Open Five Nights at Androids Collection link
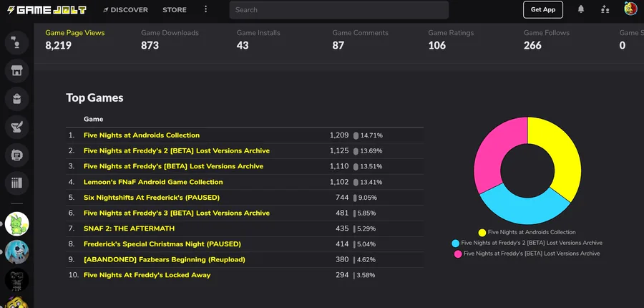The image size is (644, 308). 142,135
